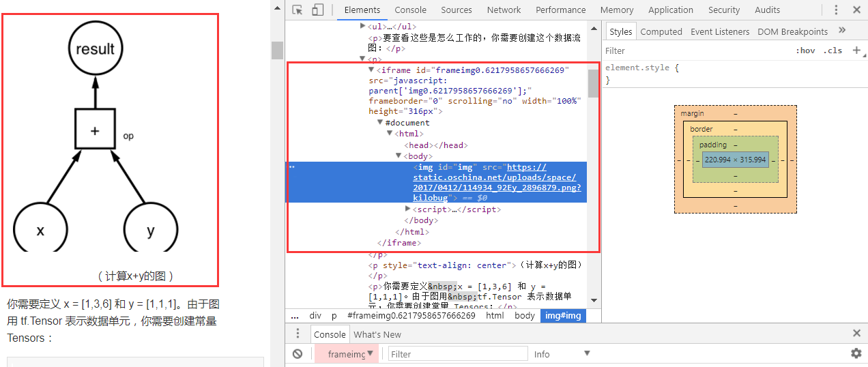Close the console drawer
The height and width of the screenshot is (367, 868).
coord(856,334)
